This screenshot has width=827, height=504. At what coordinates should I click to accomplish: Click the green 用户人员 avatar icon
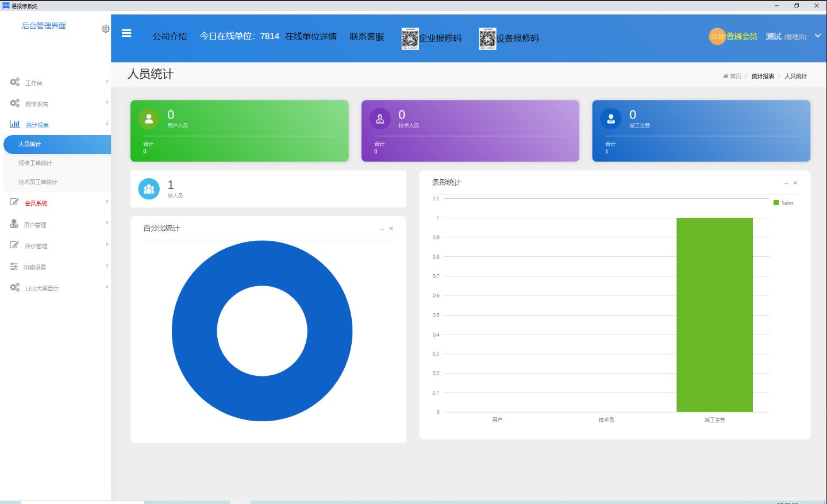pyautogui.click(x=149, y=119)
